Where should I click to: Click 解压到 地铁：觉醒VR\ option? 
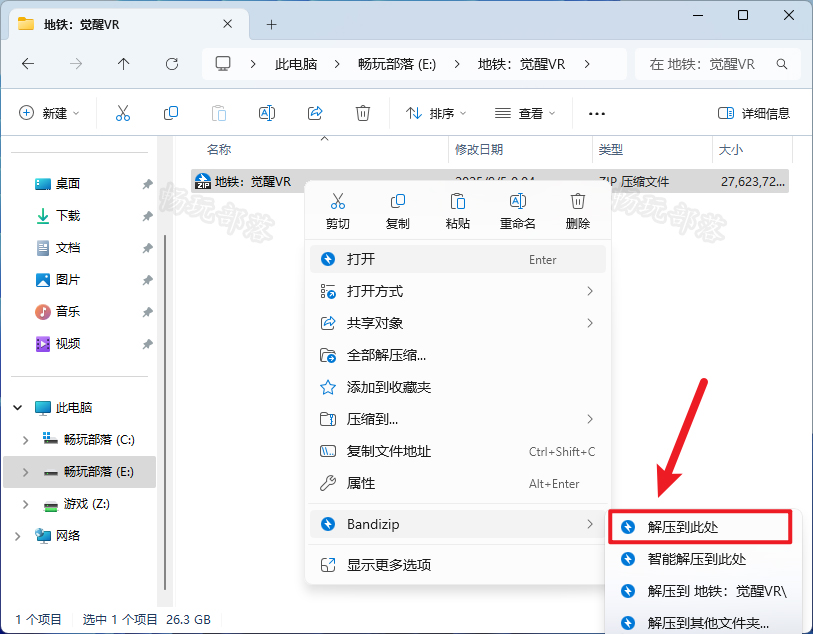(x=703, y=591)
